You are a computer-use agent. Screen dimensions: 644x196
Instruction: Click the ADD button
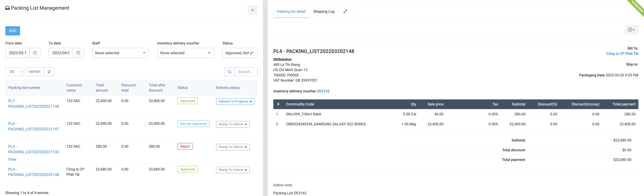[12, 31]
